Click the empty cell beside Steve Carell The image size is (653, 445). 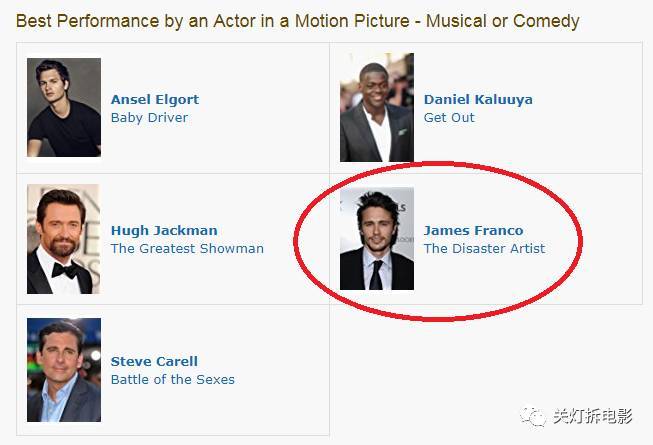[x=486, y=370]
